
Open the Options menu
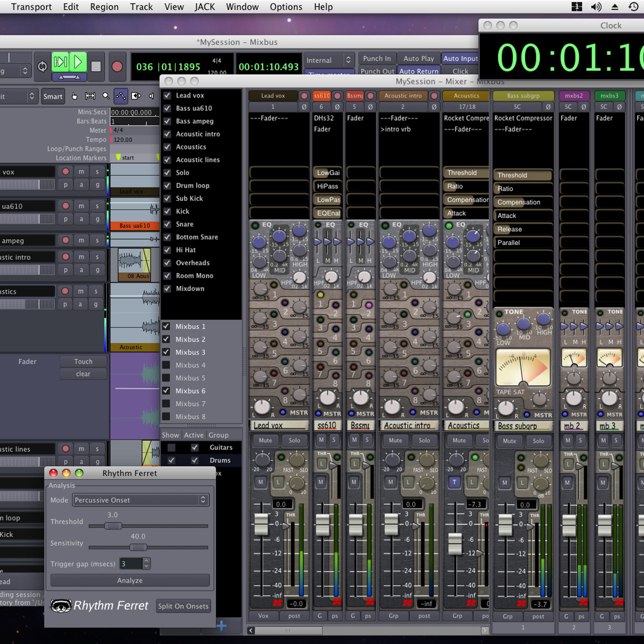point(286,7)
